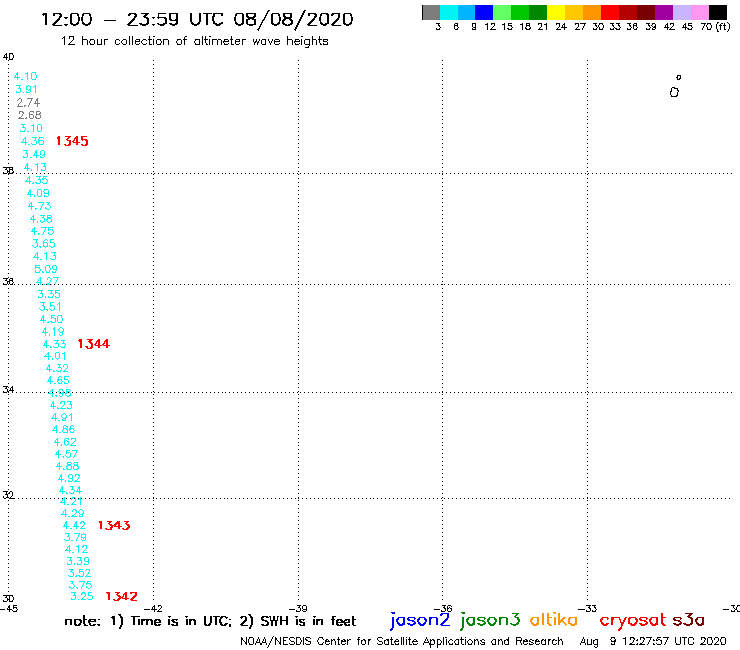Image resolution: width=740 pixels, height=650 pixels.
Task: Click the gray swatch in the legend
Action: [431, 13]
